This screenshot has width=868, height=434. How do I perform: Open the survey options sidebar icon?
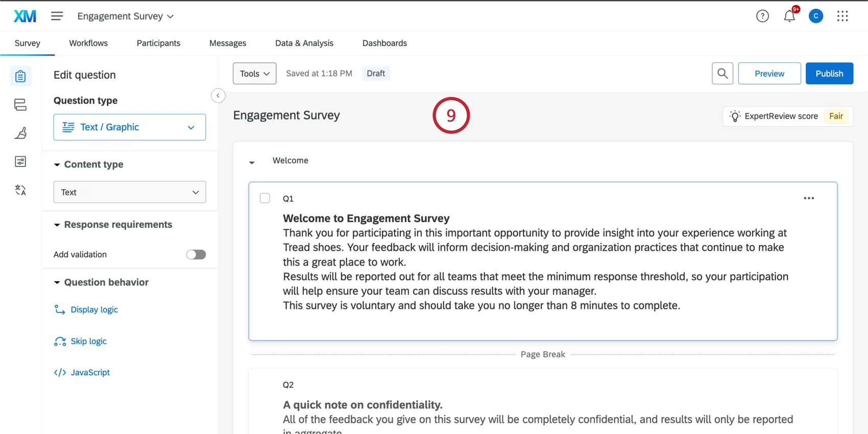pyautogui.click(x=20, y=162)
